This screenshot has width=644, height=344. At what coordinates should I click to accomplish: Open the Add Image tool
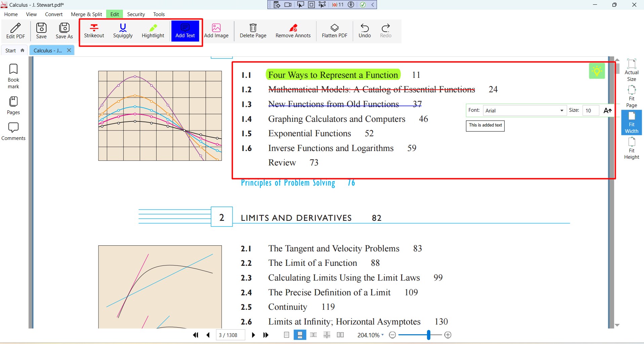point(216,31)
